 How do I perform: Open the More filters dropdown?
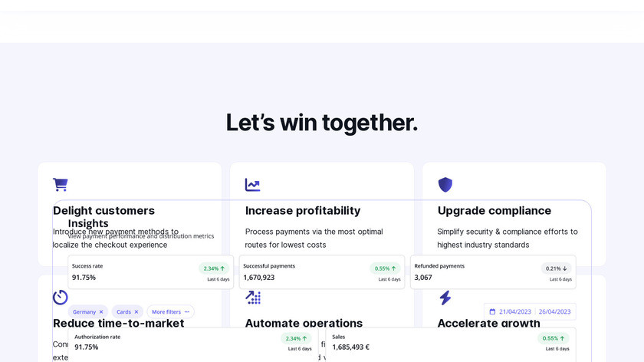[170, 312]
